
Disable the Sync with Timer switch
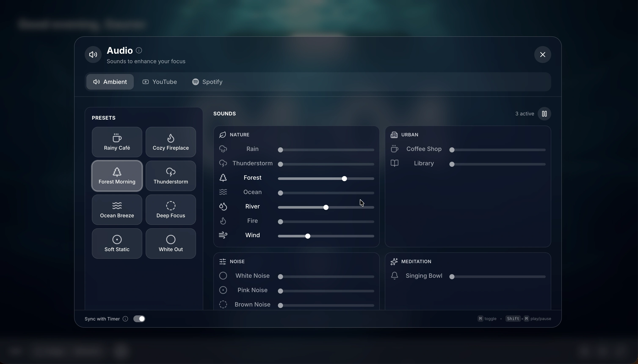pos(139,319)
